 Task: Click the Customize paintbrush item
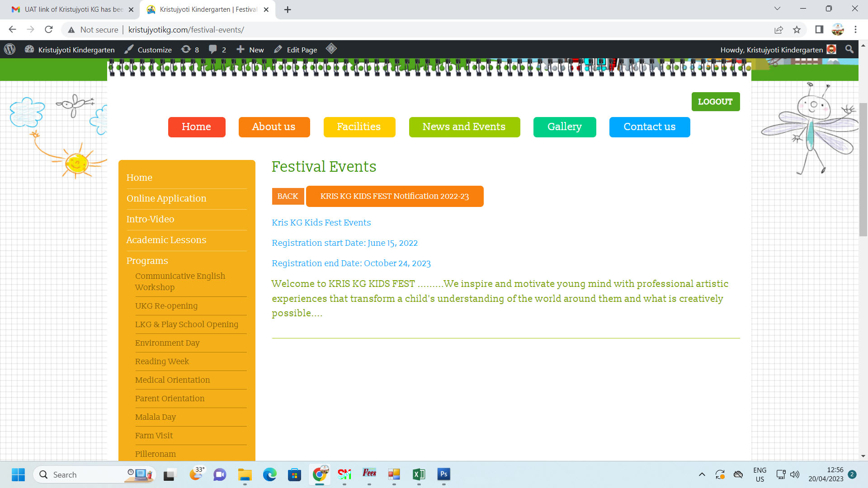[148, 50]
